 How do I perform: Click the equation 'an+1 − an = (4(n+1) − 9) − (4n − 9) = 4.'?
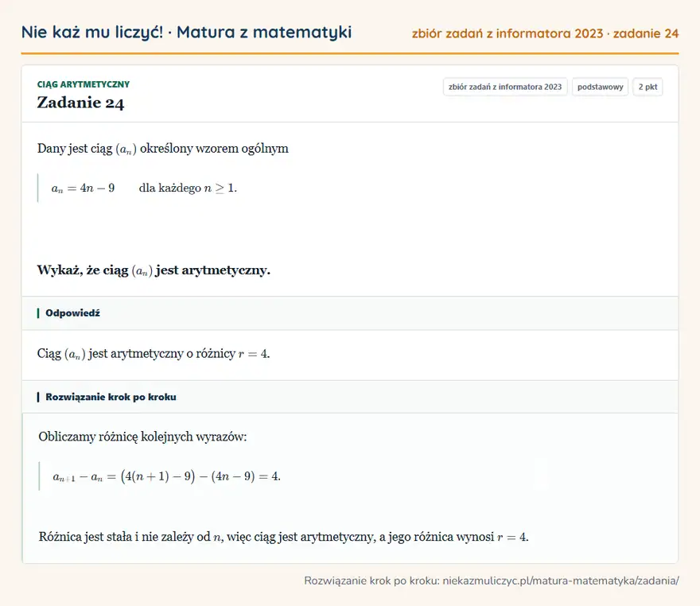click(x=166, y=476)
